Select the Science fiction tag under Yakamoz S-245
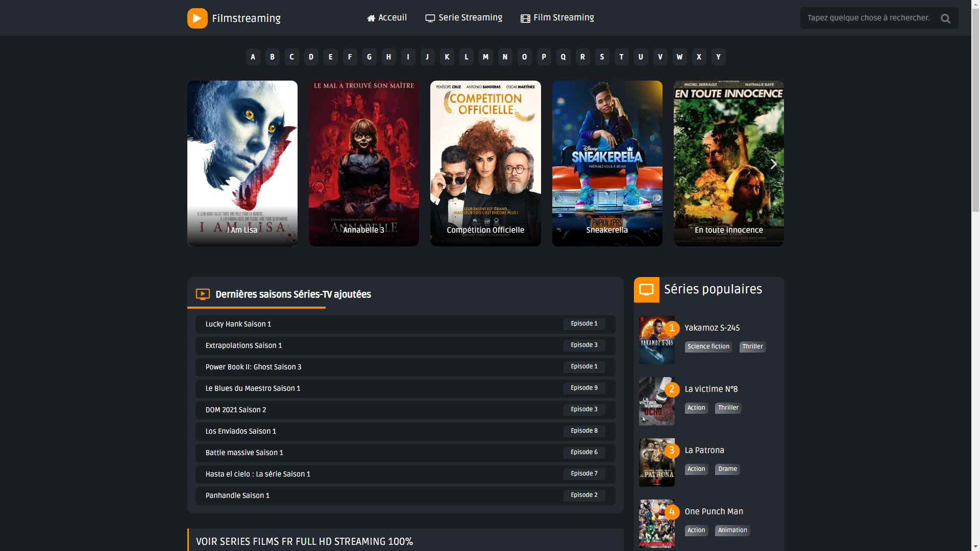This screenshot has height=551, width=980. 708,347
